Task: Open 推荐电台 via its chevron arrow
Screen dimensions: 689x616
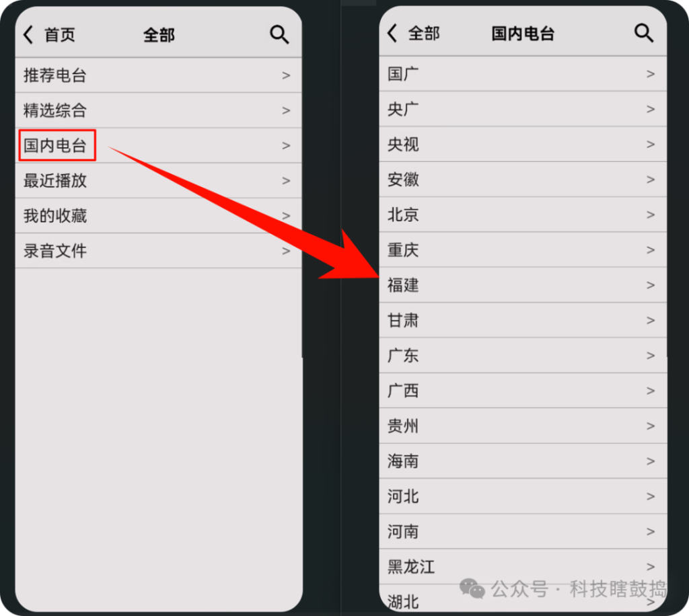Action: [x=286, y=75]
